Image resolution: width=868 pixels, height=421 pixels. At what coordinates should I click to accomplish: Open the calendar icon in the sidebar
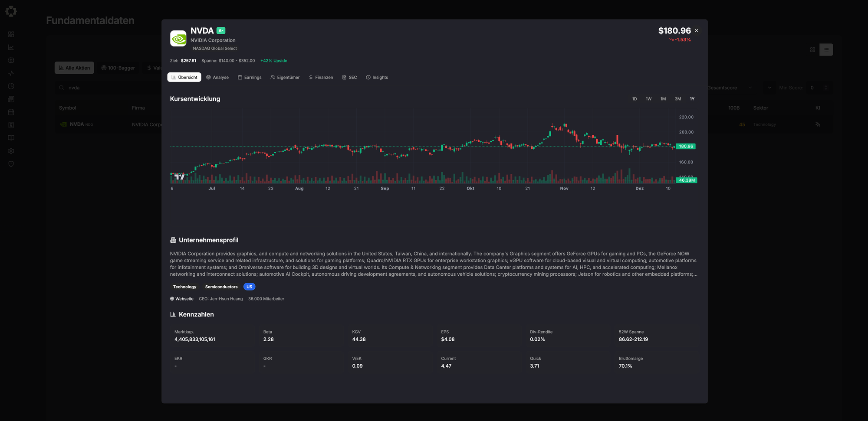point(11,112)
